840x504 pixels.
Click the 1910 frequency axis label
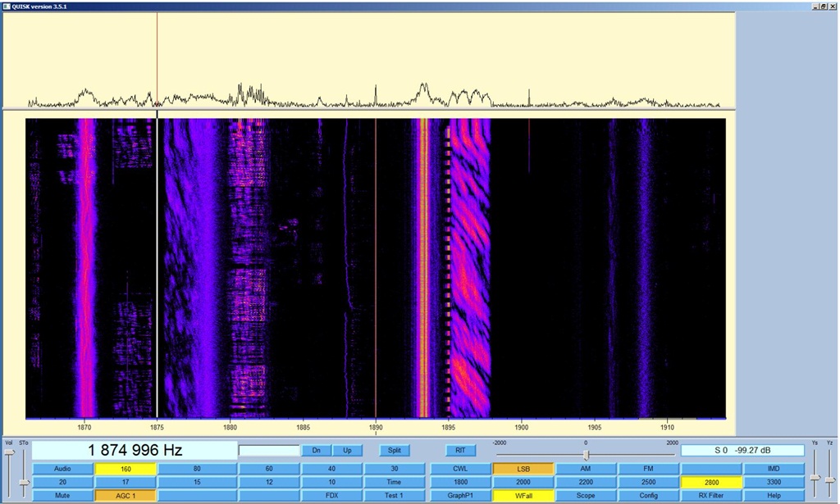pyautogui.click(x=667, y=428)
